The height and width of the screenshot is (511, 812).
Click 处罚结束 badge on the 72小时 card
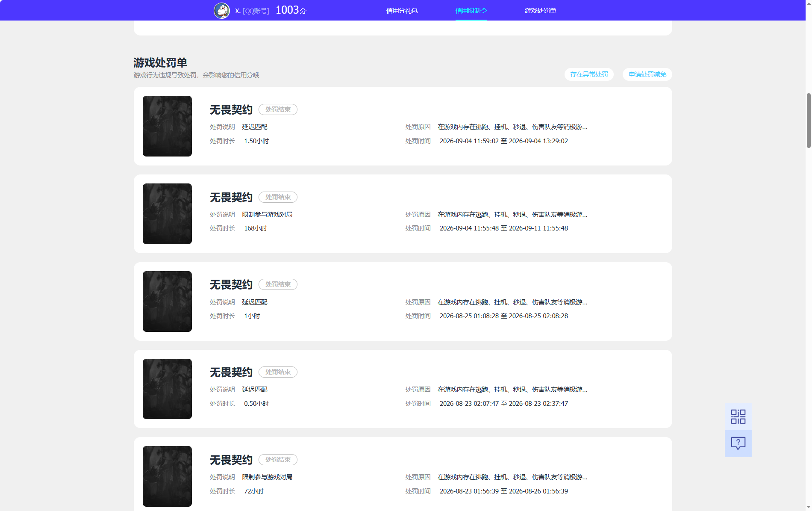[278, 460]
